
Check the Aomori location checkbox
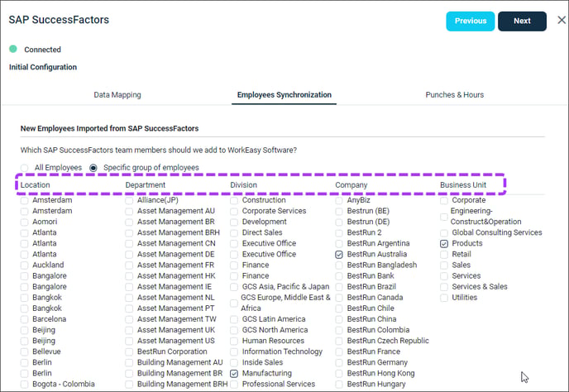pyautogui.click(x=24, y=222)
